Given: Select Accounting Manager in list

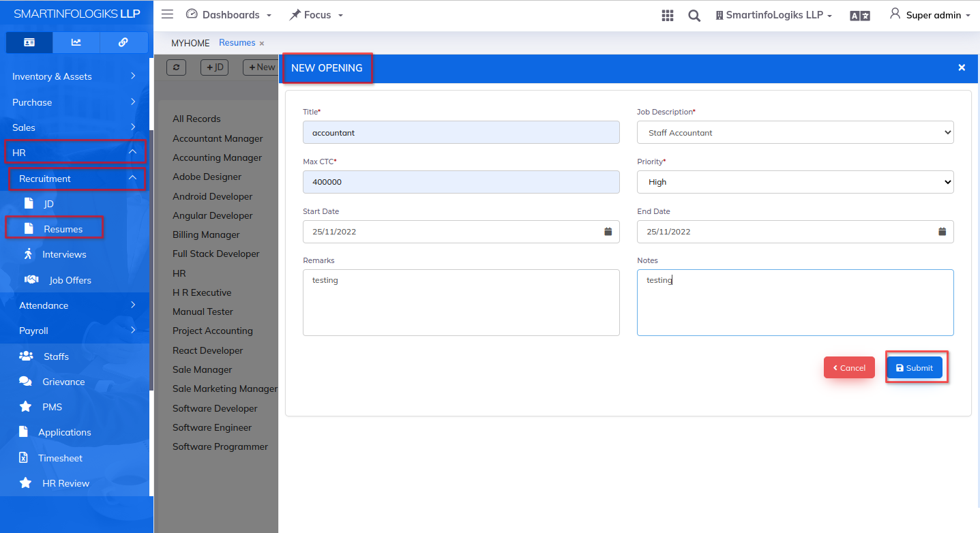Looking at the screenshot, I should click(x=217, y=157).
